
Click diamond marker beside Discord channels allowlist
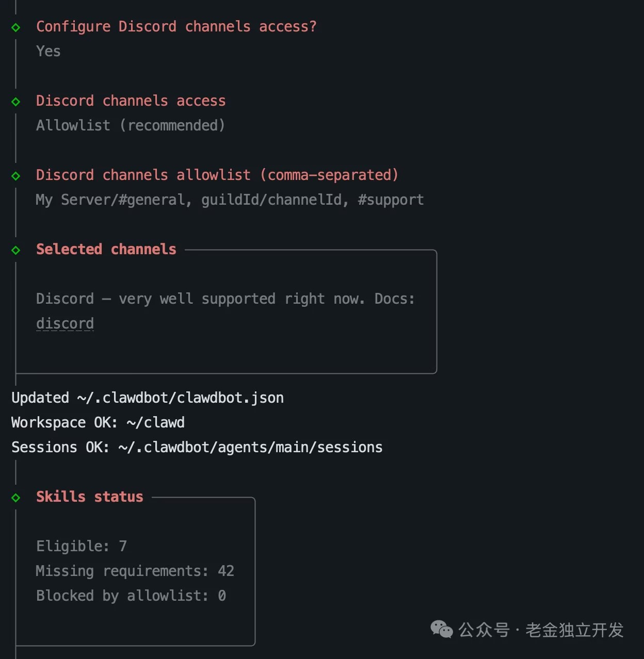[x=16, y=176]
